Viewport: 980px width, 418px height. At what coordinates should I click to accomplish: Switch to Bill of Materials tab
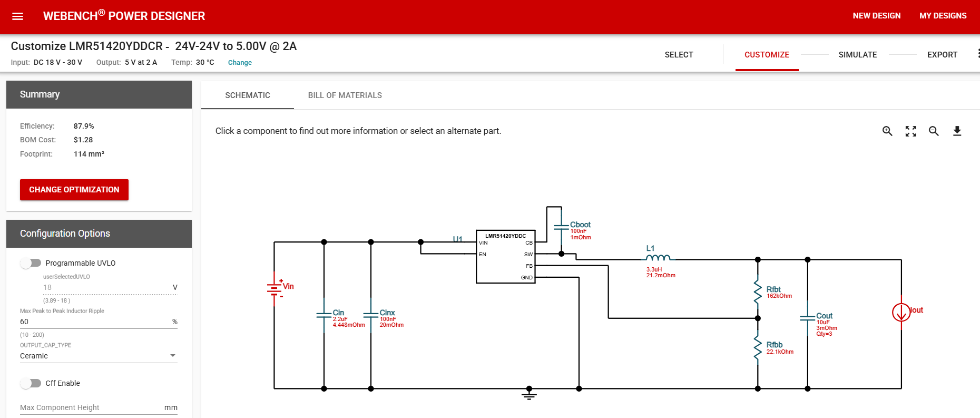point(345,95)
